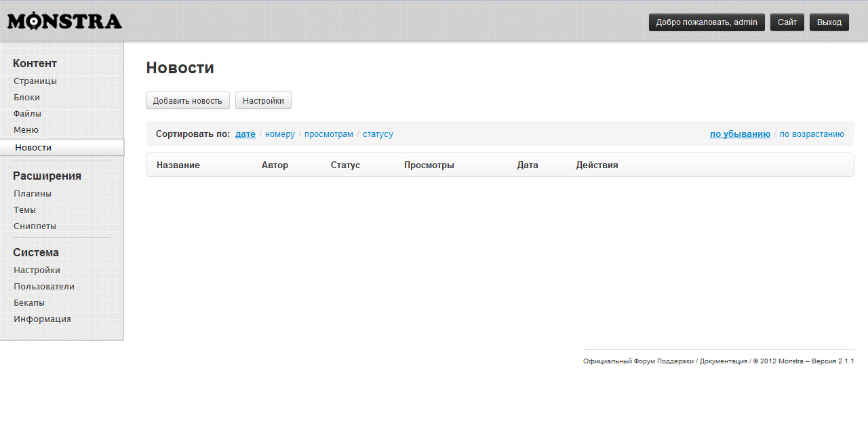Open the Страницы section in the sidebar

coord(35,81)
